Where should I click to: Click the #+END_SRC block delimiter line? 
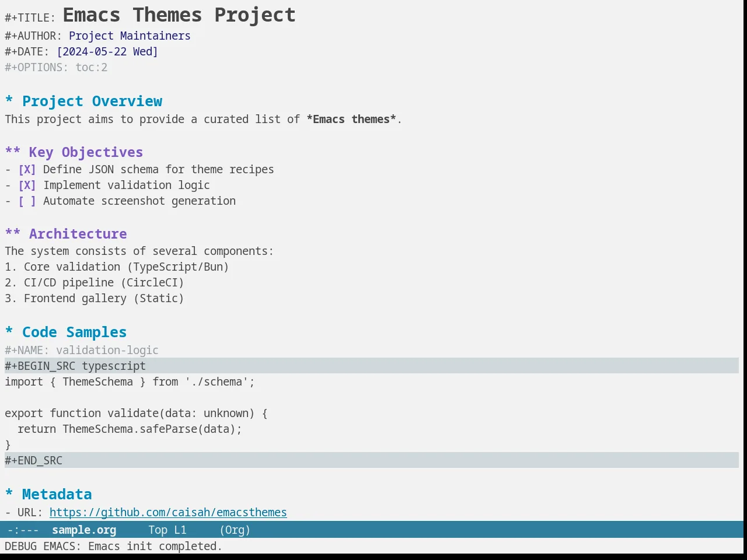pos(372,460)
